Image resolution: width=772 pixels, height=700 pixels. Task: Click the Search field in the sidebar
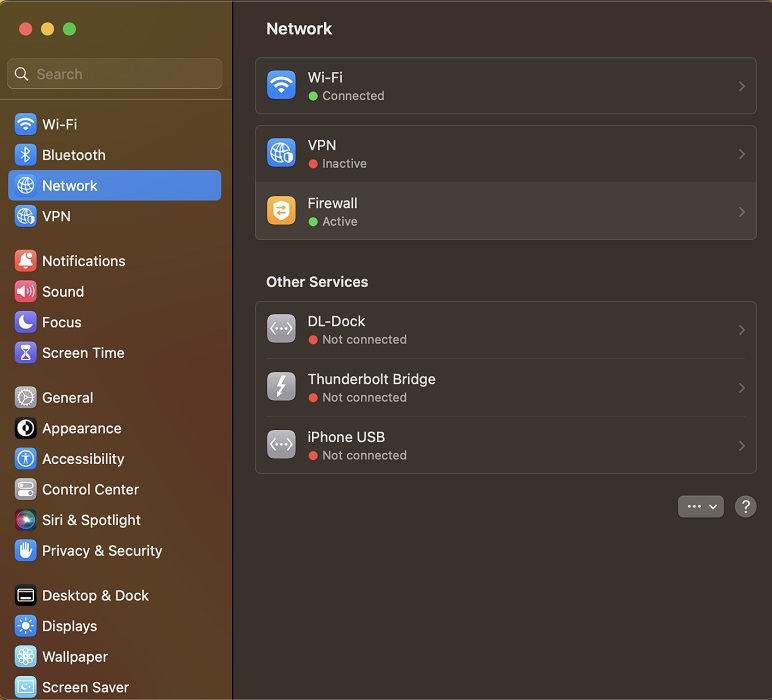coord(115,74)
